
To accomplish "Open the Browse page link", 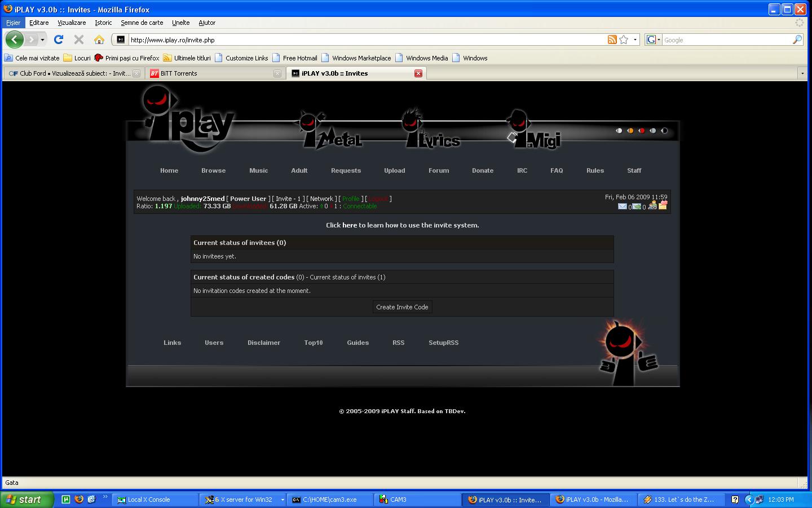I will (213, 170).
